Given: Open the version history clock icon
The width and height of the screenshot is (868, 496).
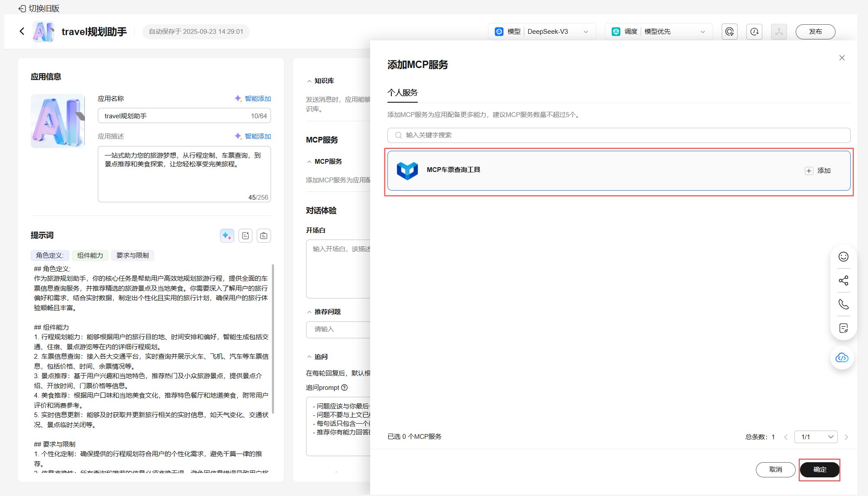Looking at the screenshot, I should (x=754, y=32).
